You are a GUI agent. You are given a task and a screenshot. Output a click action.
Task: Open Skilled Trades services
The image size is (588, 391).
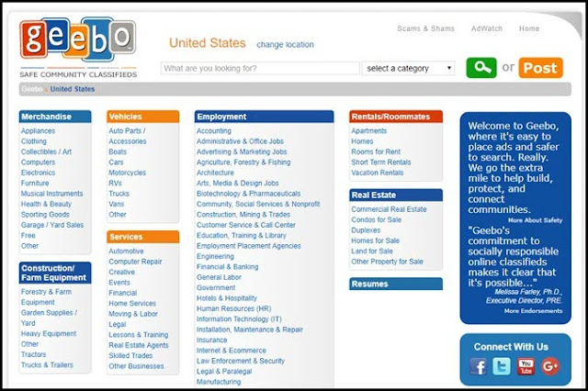[130, 355]
